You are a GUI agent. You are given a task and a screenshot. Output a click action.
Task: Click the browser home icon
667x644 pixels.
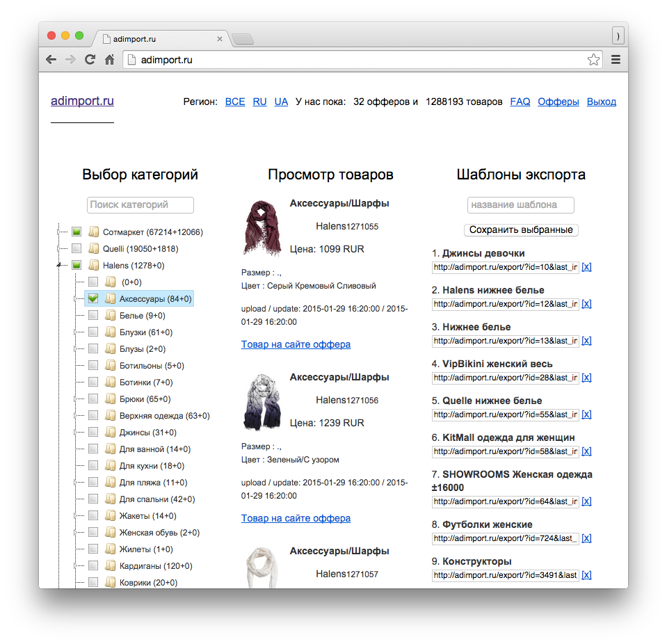pyautogui.click(x=109, y=60)
